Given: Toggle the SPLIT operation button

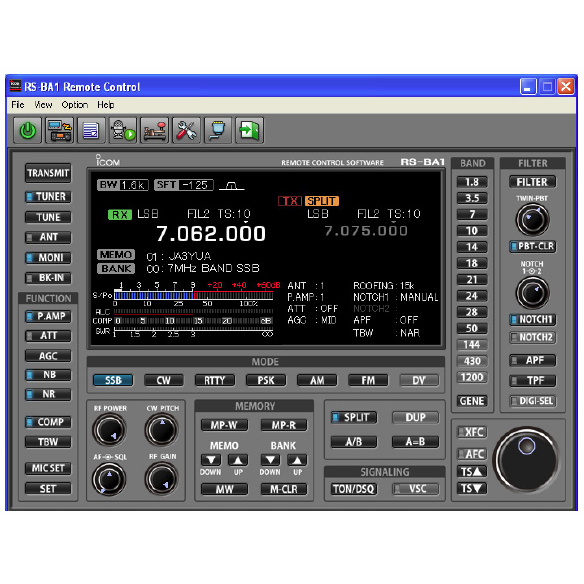Looking at the screenshot, I should coord(354,417).
